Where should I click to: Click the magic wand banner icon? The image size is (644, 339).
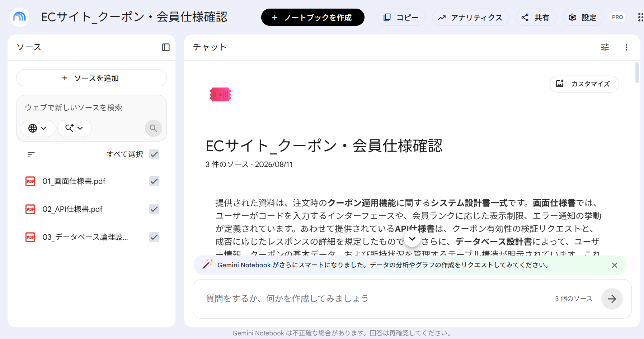tap(207, 264)
